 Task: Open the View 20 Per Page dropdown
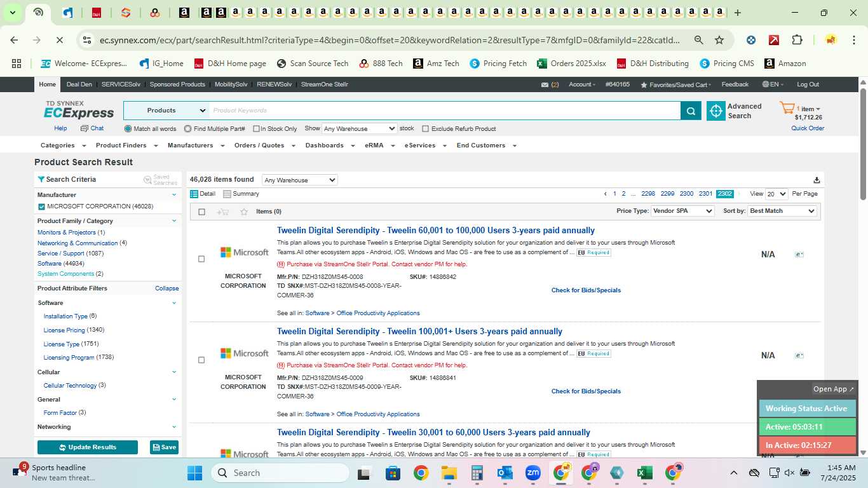[x=776, y=194]
